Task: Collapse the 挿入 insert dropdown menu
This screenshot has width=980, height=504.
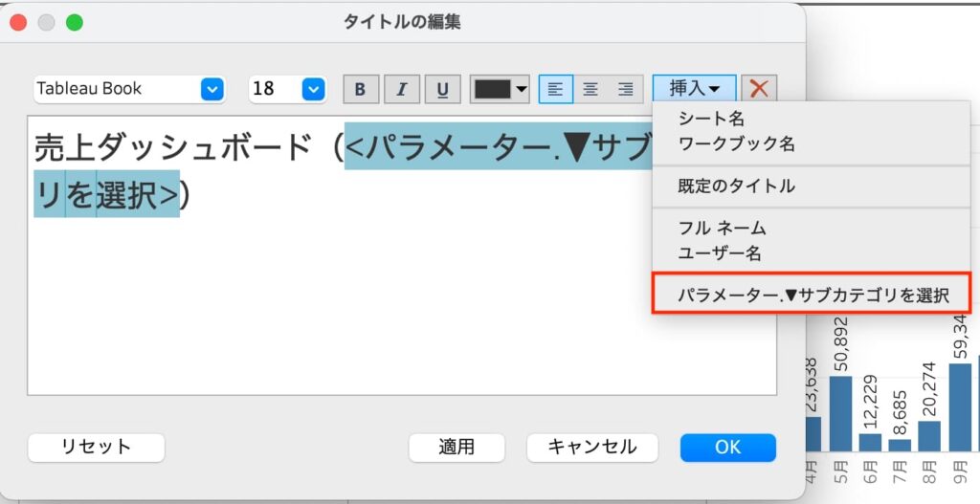Action: tap(695, 89)
